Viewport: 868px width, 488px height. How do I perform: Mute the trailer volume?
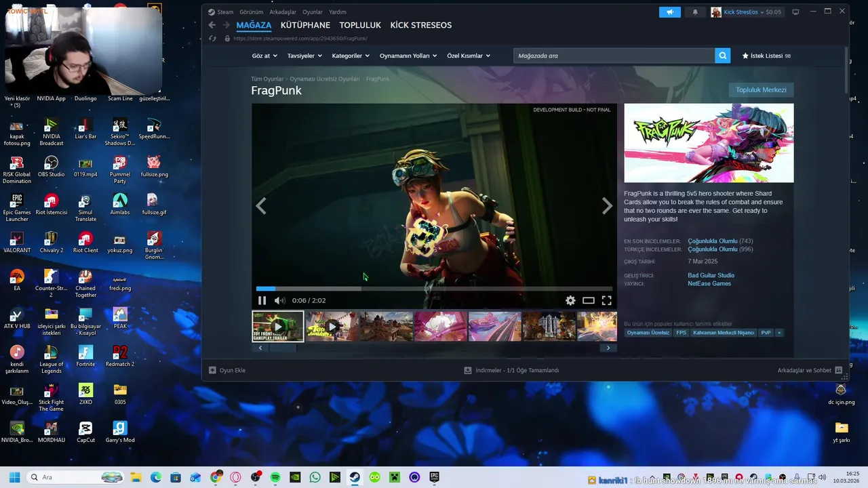click(x=279, y=300)
